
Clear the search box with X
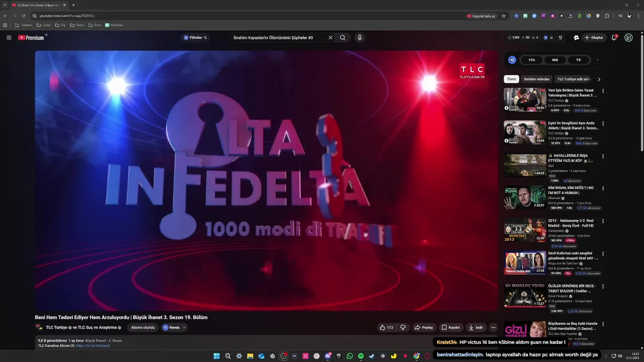coord(331,38)
